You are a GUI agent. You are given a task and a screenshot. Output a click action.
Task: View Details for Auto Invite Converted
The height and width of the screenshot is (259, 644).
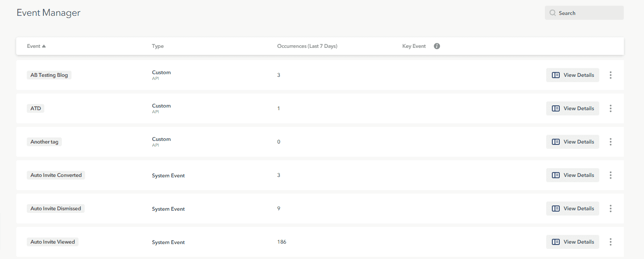coord(572,175)
